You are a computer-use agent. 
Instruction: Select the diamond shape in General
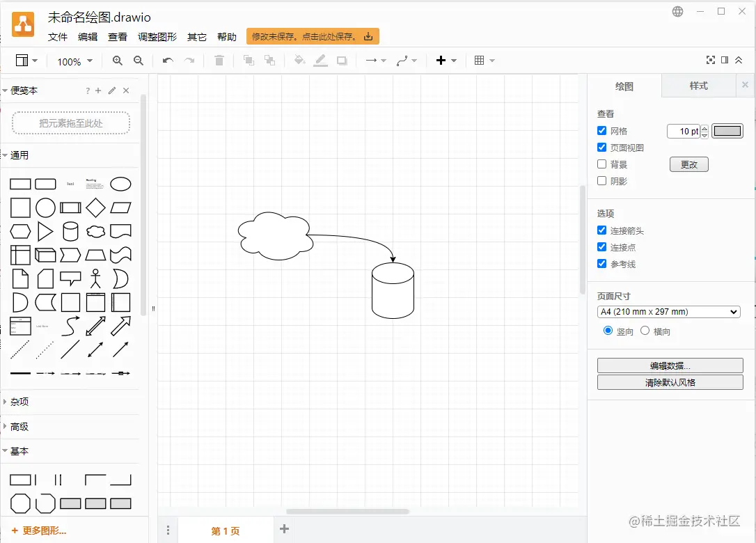(95, 208)
